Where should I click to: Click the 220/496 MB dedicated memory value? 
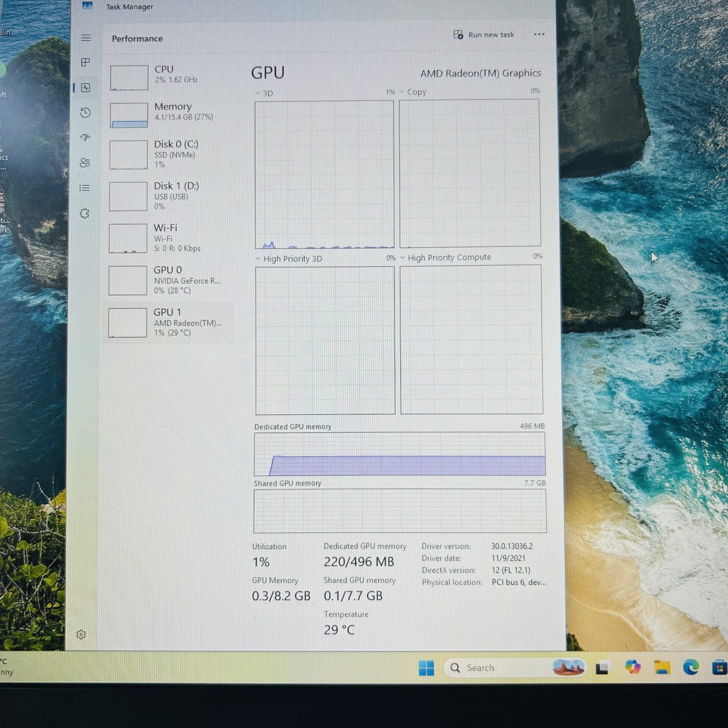click(x=359, y=562)
